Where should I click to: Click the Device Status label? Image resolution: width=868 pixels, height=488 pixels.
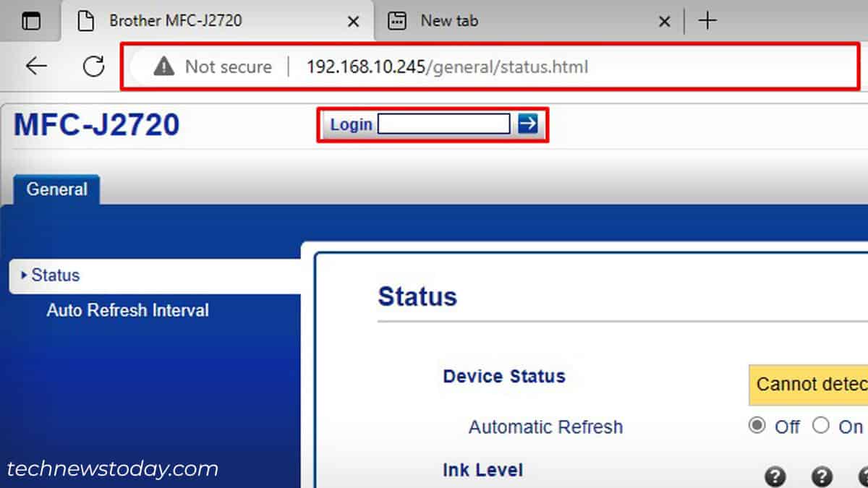pyautogui.click(x=504, y=376)
